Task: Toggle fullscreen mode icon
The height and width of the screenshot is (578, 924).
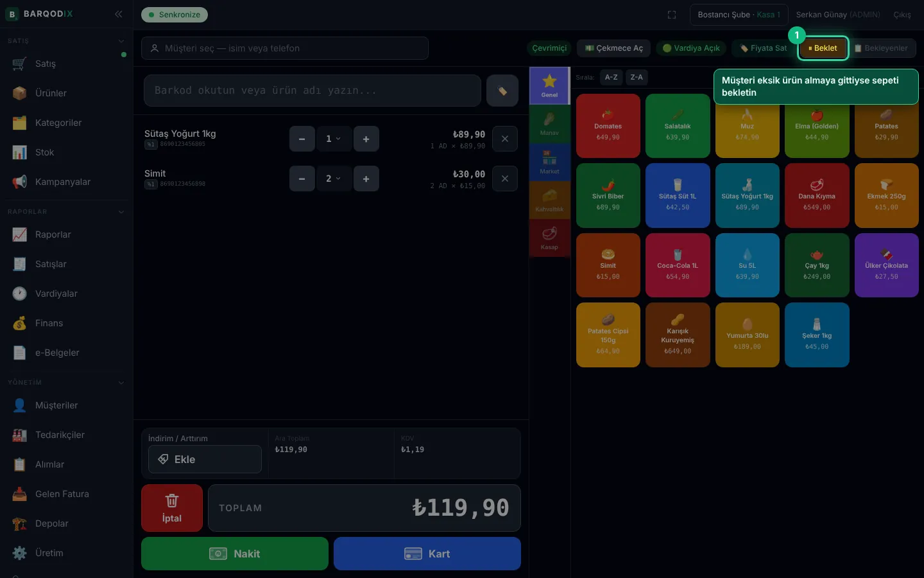Action: click(672, 15)
